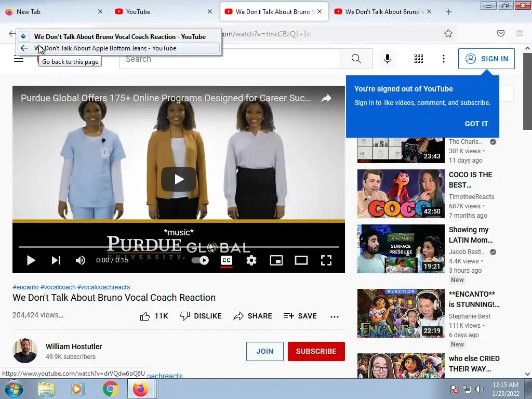This screenshot has width=532, height=399.
Task: Go back to Apple Bottom Jeans page
Action: pyautogui.click(x=119, y=48)
